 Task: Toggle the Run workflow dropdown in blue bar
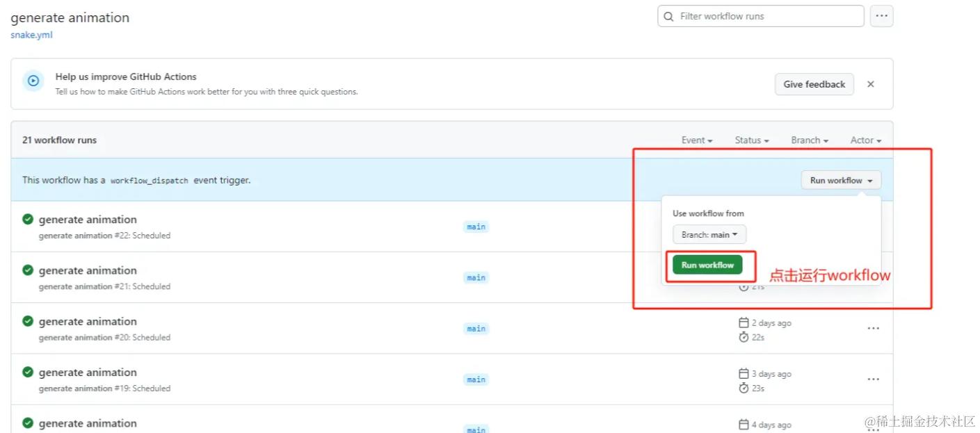[841, 180]
